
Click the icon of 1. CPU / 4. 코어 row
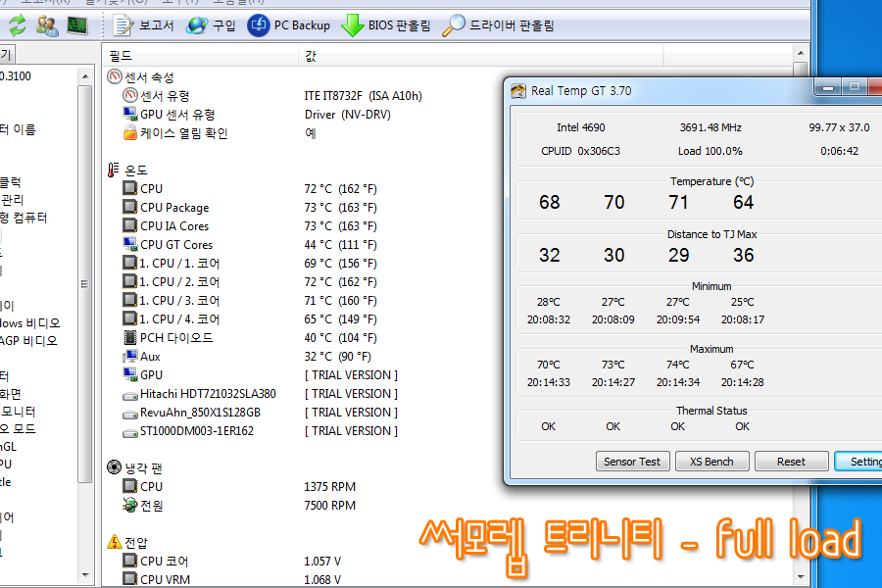click(x=130, y=318)
